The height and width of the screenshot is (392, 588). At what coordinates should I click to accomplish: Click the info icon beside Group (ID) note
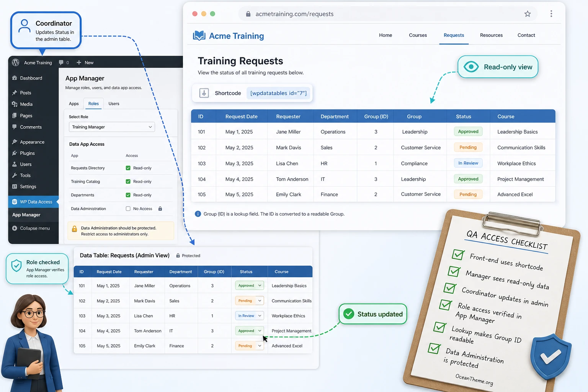(x=198, y=214)
